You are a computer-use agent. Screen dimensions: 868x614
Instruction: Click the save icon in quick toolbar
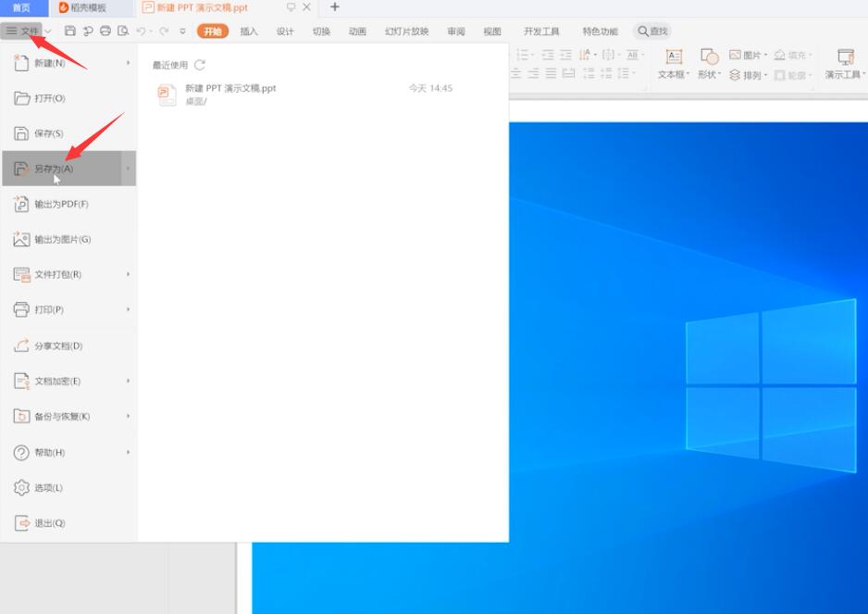click(69, 31)
